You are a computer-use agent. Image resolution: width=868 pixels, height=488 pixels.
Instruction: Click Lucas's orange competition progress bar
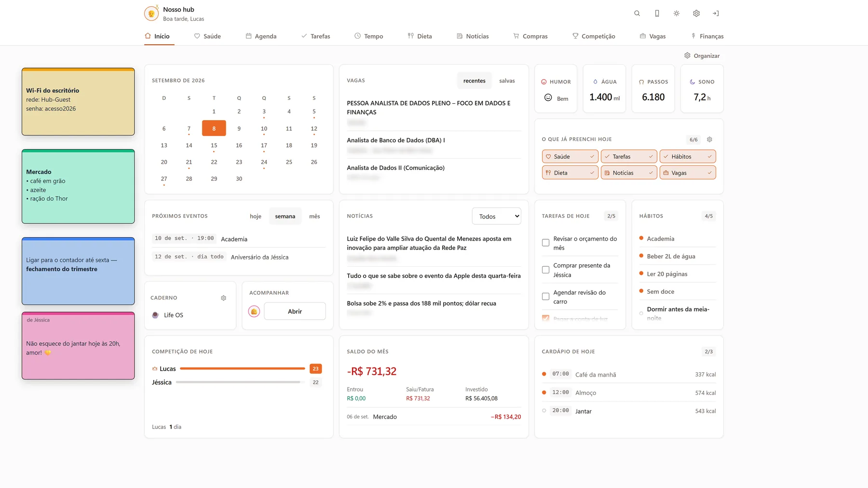tap(243, 369)
